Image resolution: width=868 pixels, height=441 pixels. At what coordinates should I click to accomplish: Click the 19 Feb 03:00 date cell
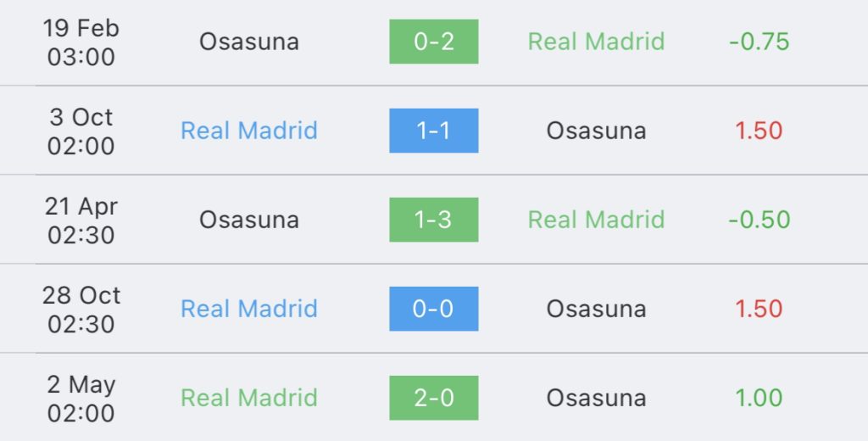[81, 42]
